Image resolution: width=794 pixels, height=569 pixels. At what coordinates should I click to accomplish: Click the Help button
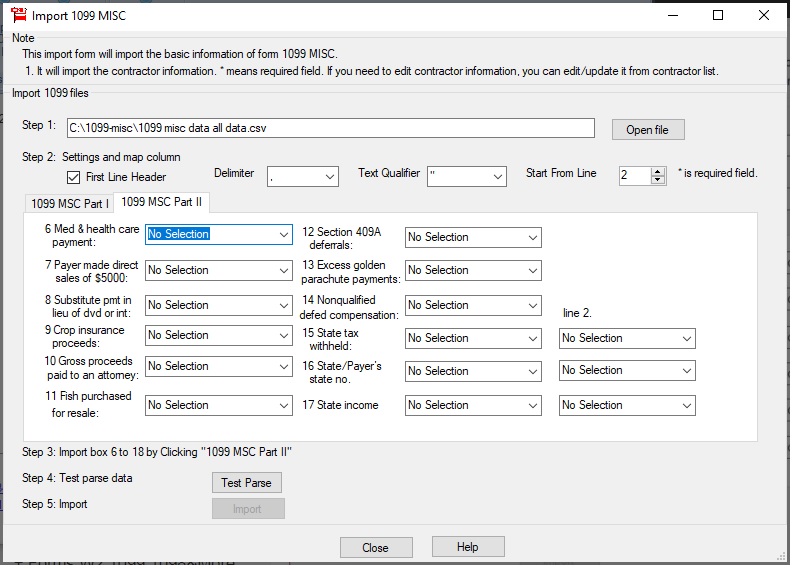pyautogui.click(x=467, y=547)
